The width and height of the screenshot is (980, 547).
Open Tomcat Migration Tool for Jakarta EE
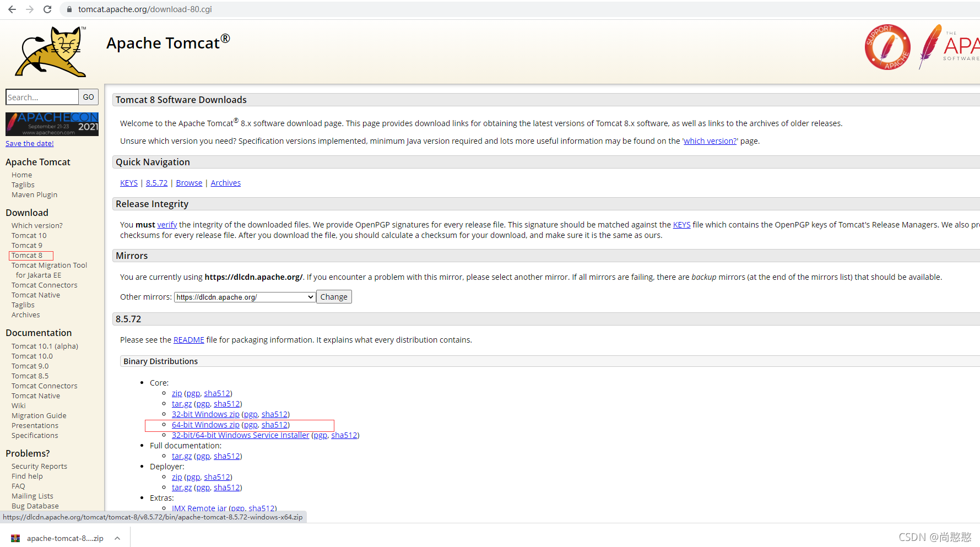coord(49,270)
